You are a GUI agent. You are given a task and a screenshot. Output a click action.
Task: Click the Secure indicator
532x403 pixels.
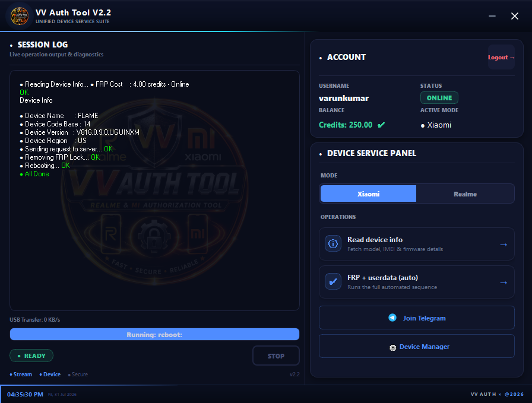78,374
